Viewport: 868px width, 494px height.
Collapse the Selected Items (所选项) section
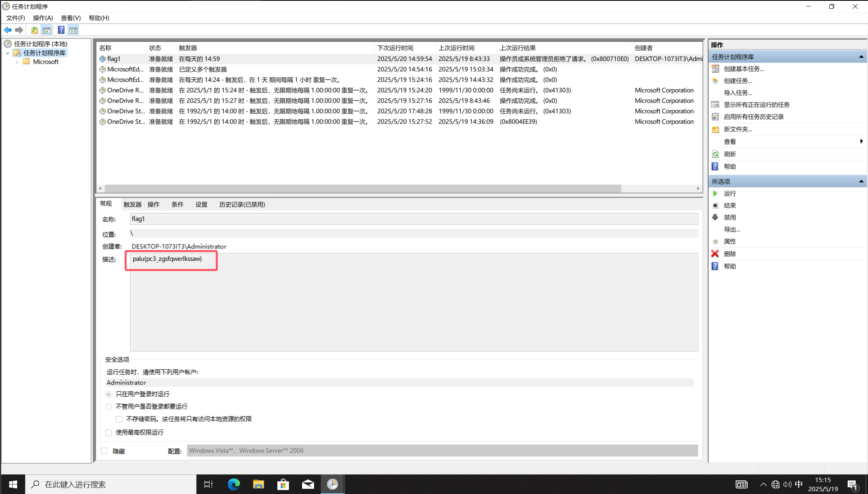[861, 181]
